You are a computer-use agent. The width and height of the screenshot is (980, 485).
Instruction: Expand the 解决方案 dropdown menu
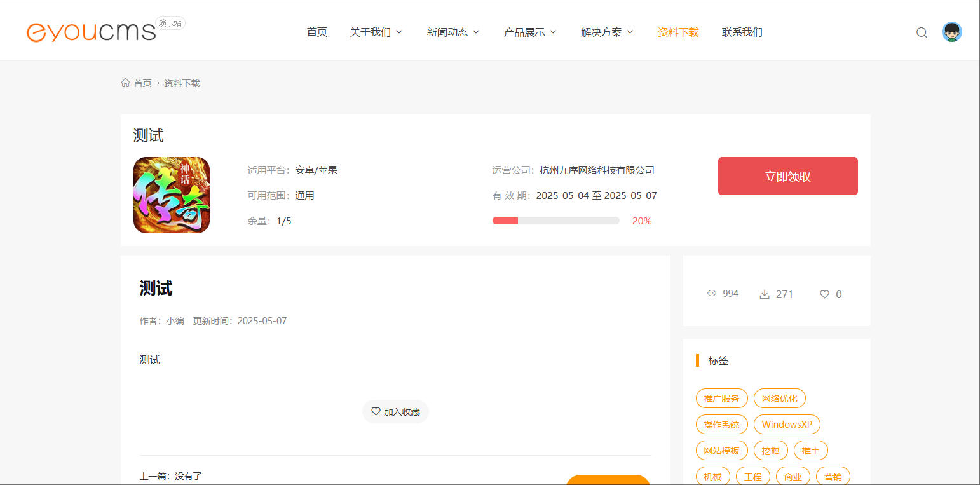(607, 32)
